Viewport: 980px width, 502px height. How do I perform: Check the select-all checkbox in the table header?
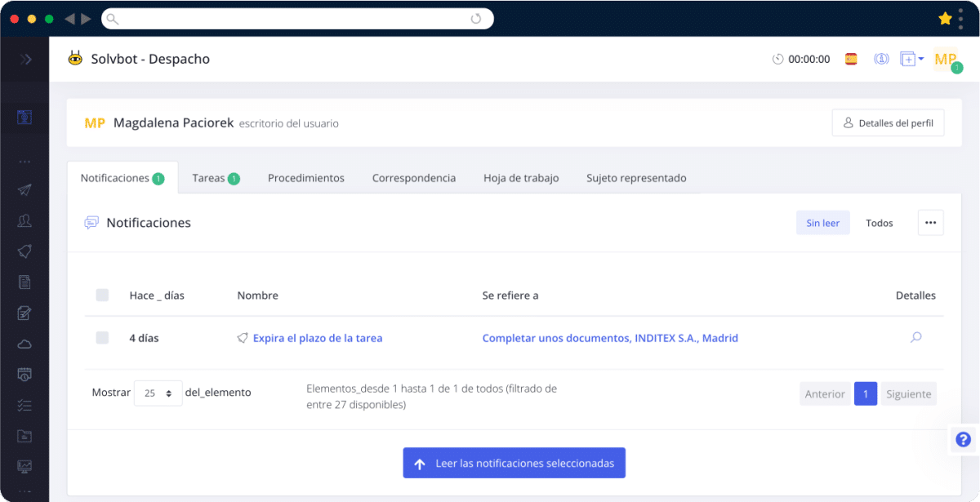102,295
